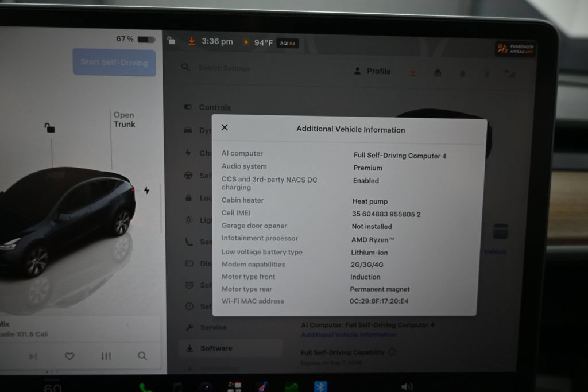Open the green Energy app in the bottom bar
This screenshot has height=392, width=588.
point(291,387)
